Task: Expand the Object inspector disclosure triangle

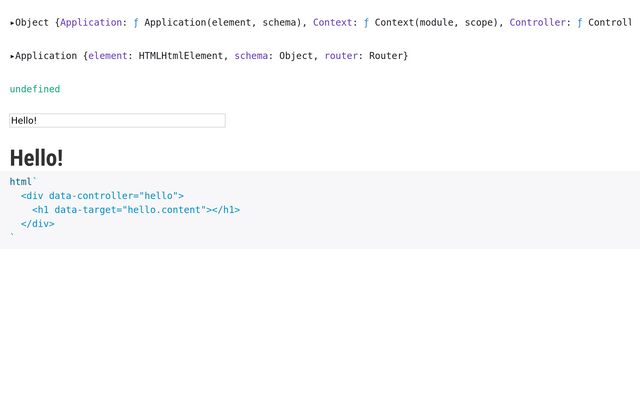Action: click(x=12, y=22)
